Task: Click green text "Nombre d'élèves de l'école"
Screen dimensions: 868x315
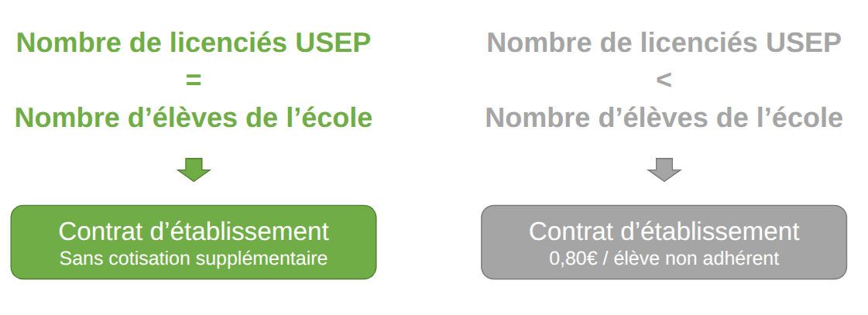Action: click(194, 118)
